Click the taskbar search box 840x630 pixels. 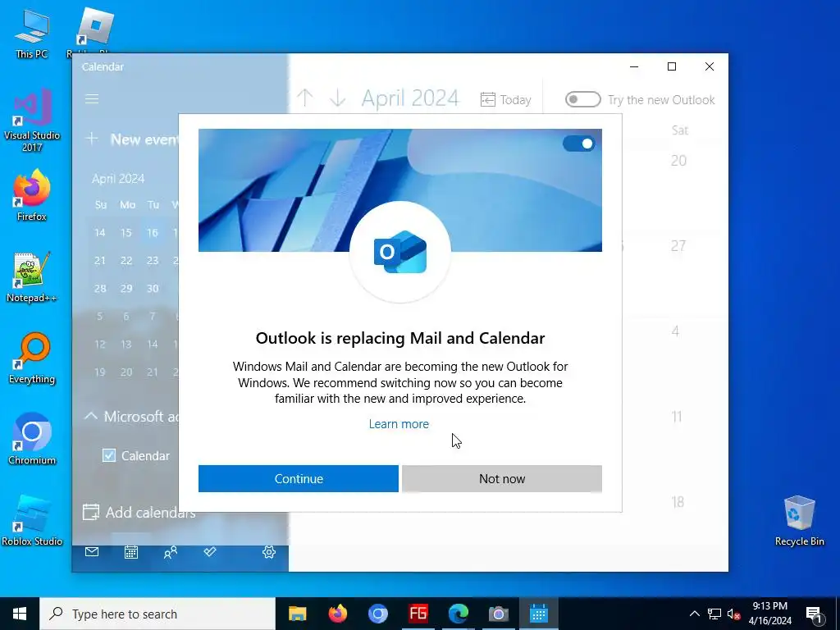157,614
